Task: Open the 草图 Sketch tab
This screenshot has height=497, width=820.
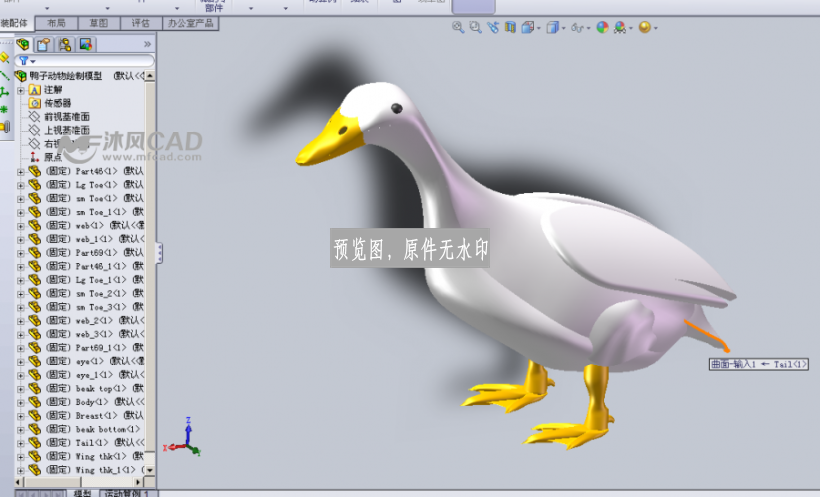Action: [99, 23]
